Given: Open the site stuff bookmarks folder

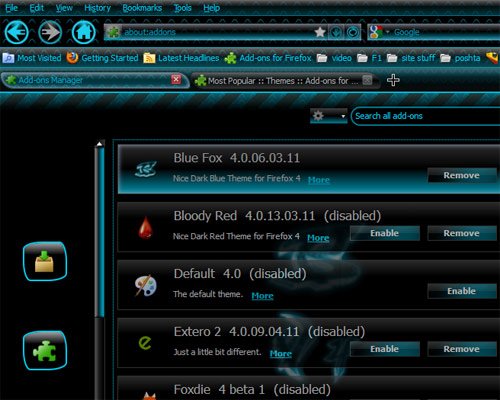Looking at the screenshot, I should (411, 58).
